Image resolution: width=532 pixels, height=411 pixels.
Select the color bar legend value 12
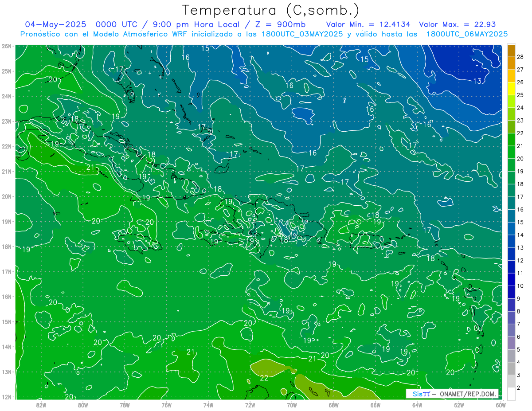[520, 260]
